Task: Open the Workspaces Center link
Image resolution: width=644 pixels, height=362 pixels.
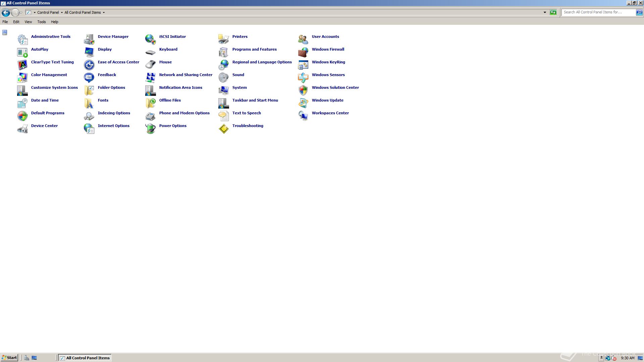Action: 330,113
